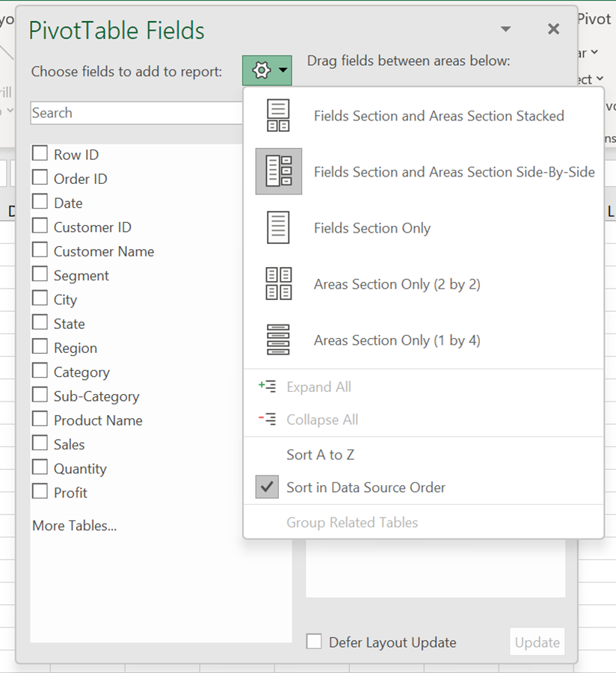Pick the Areas Section 2 by 2 icon

[x=278, y=283]
